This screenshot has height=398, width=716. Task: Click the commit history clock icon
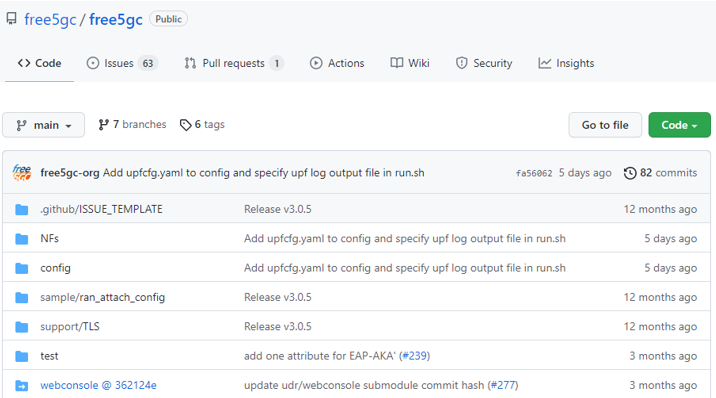tap(630, 173)
